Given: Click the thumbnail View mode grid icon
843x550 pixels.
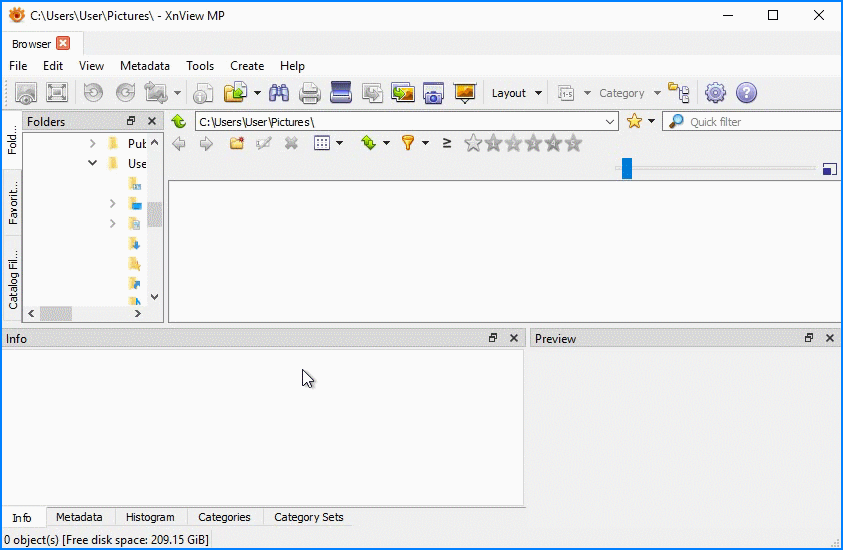Looking at the screenshot, I should (x=322, y=143).
